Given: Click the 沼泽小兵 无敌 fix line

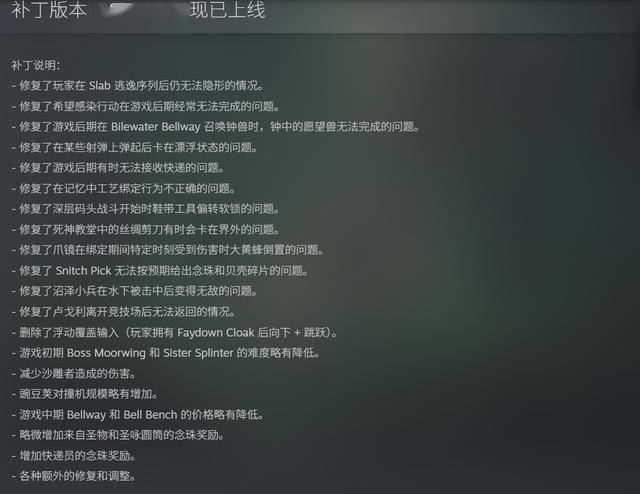Looking at the screenshot, I should pos(135,291).
